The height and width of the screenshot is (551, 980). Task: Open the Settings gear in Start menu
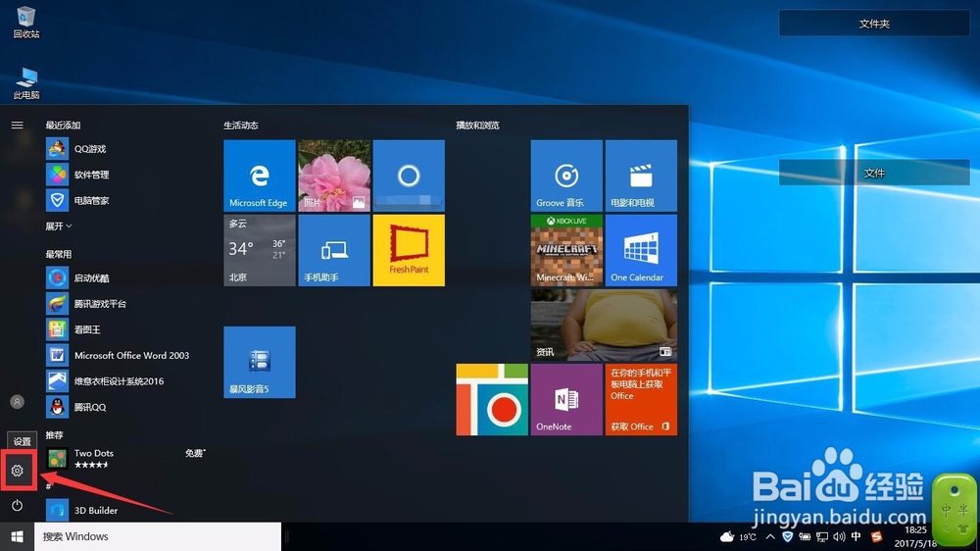pos(17,471)
